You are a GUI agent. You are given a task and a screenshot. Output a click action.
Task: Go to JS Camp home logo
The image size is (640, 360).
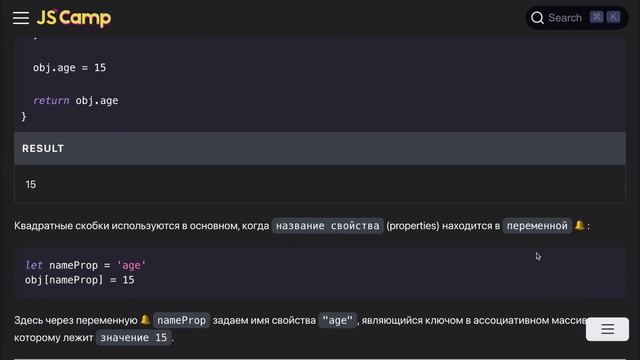(x=73, y=18)
